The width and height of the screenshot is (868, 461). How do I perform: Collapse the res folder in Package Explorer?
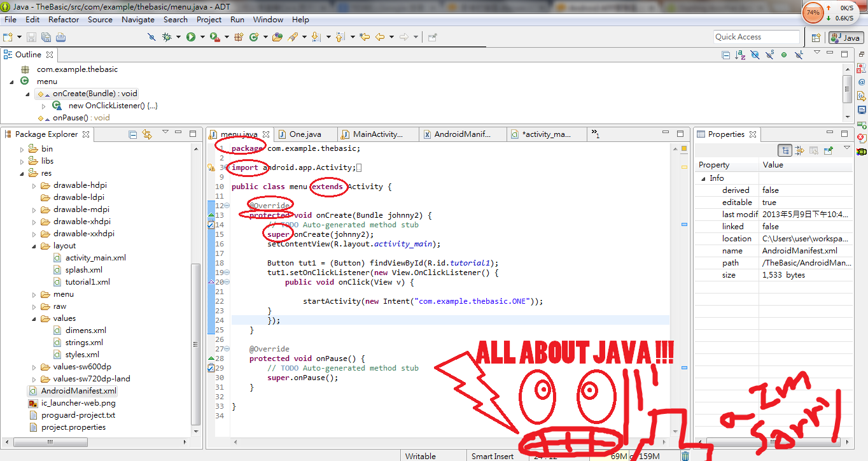click(22, 173)
